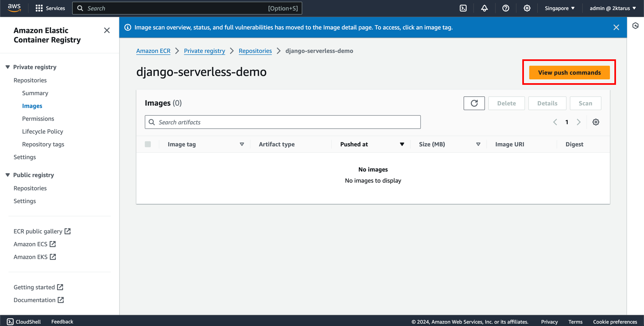Click the search magnifier in Search artifacts

click(x=152, y=122)
